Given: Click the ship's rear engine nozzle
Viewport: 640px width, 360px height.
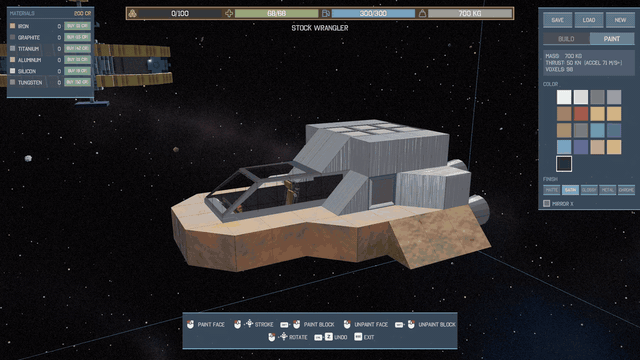Looking at the screenshot, I should pos(478,209).
